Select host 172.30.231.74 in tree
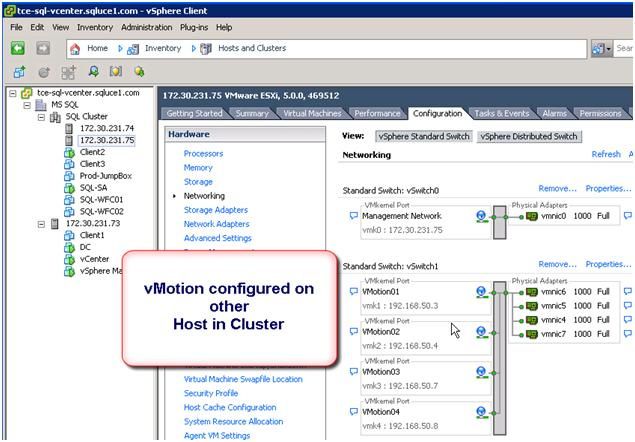The image size is (635, 442). (x=107, y=128)
